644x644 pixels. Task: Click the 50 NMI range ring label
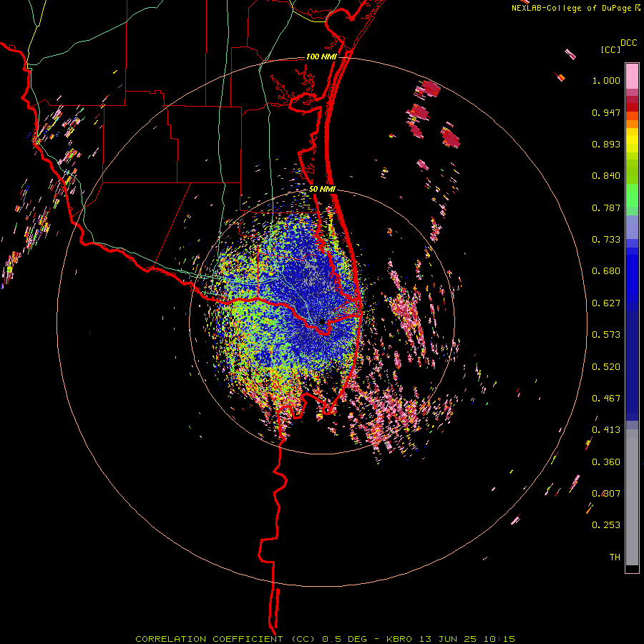pos(322,190)
